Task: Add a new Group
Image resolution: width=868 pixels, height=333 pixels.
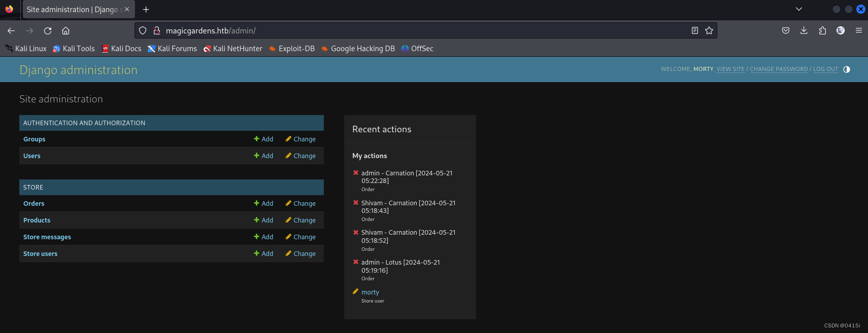Action: point(263,139)
